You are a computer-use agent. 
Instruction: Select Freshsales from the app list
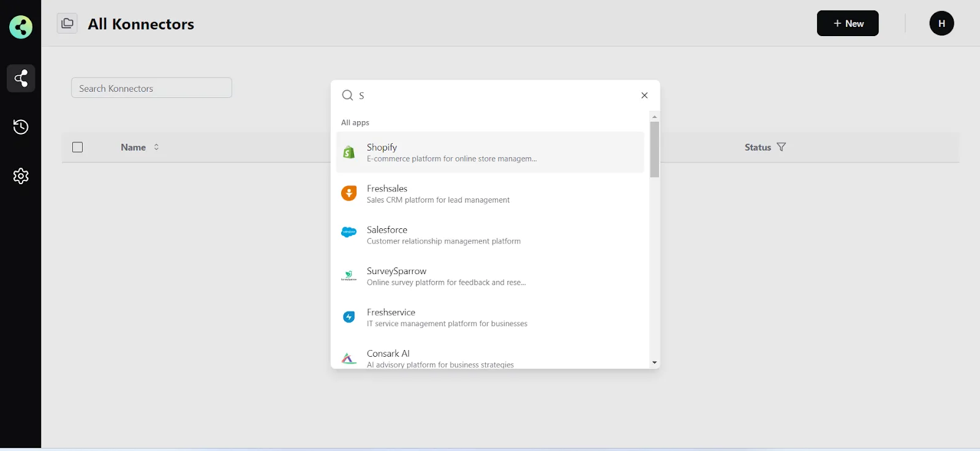click(490, 193)
